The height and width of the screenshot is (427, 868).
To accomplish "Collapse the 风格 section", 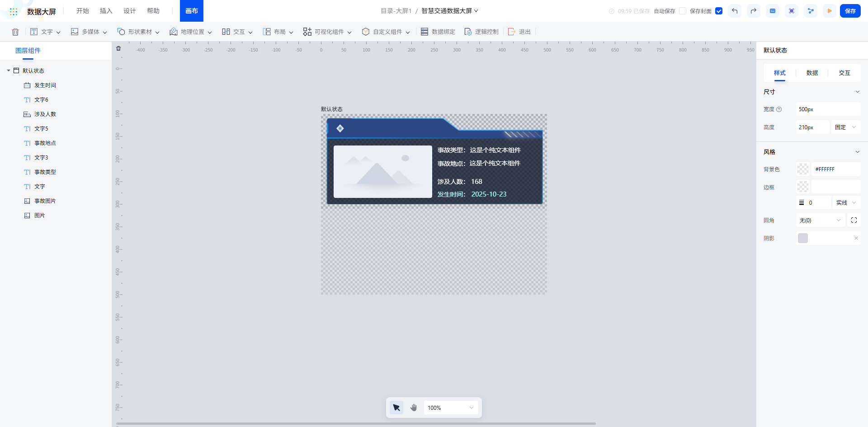I will coord(858,152).
